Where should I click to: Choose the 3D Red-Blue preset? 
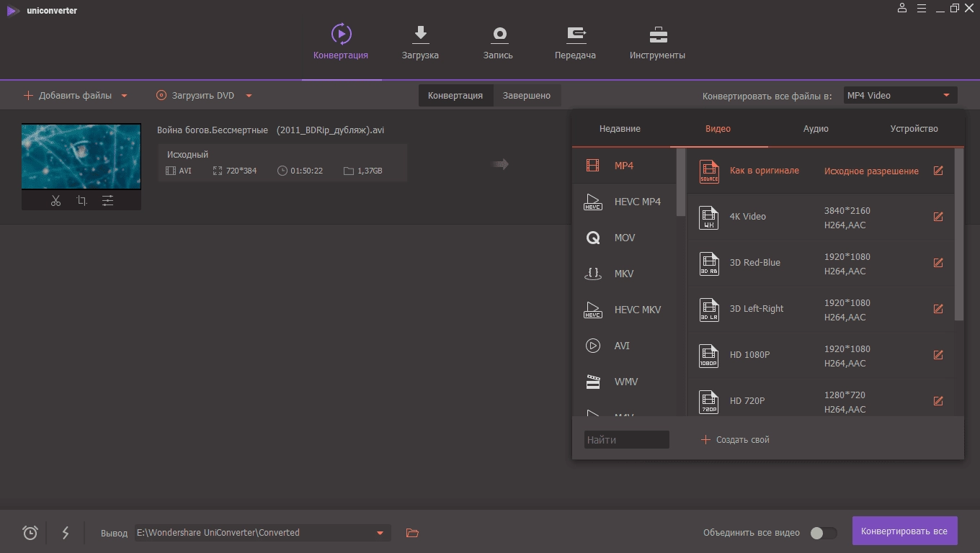click(x=820, y=263)
